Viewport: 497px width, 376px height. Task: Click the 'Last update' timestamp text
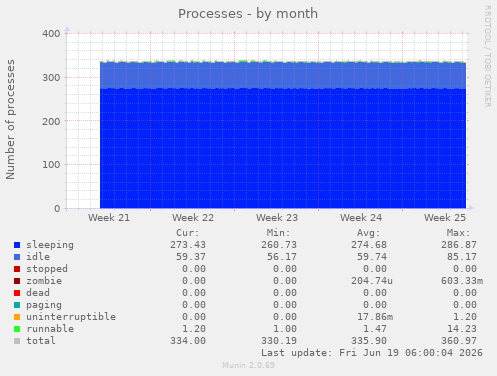pyautogui.click(x=372, y=353)
